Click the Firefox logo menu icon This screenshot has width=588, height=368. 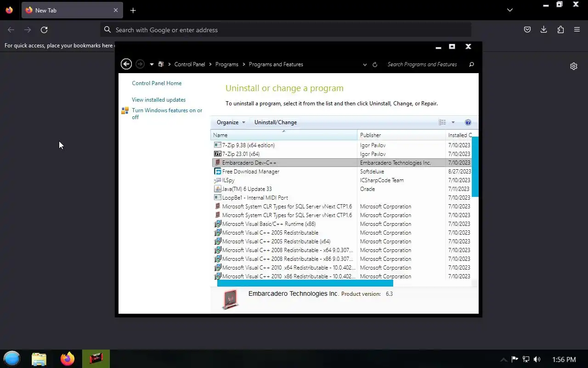tap(9, 10)
